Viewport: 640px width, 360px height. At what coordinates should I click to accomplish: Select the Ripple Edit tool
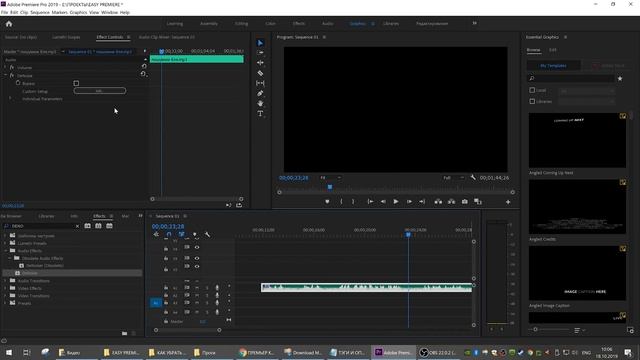(260, 63)
